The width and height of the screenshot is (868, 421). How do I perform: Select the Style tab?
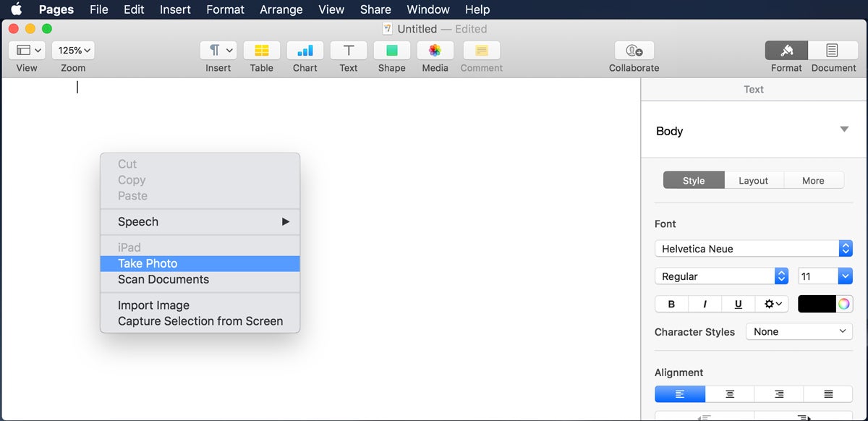click(x=694, y=181)
